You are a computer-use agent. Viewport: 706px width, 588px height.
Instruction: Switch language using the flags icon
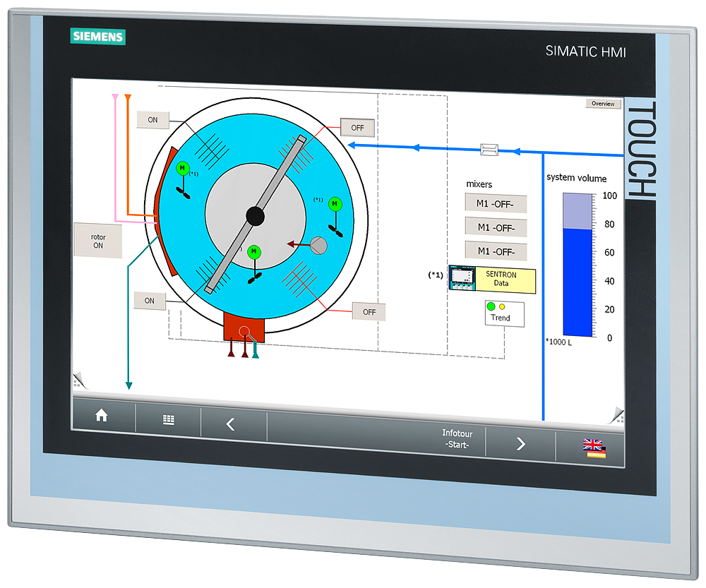(x=593, y=449)
